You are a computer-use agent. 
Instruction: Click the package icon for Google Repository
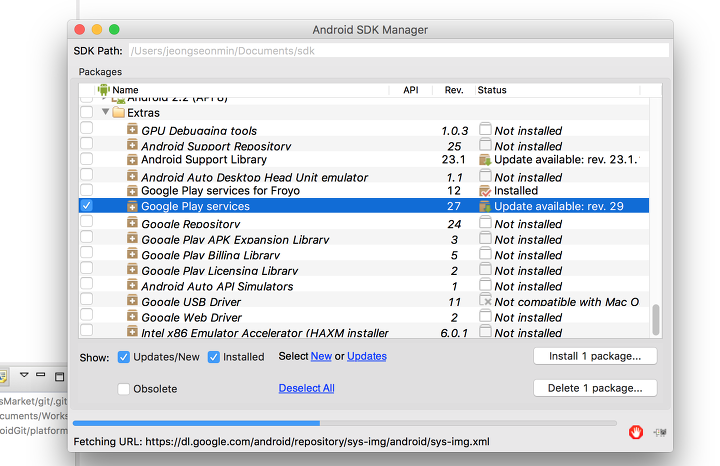click(132, 223)
